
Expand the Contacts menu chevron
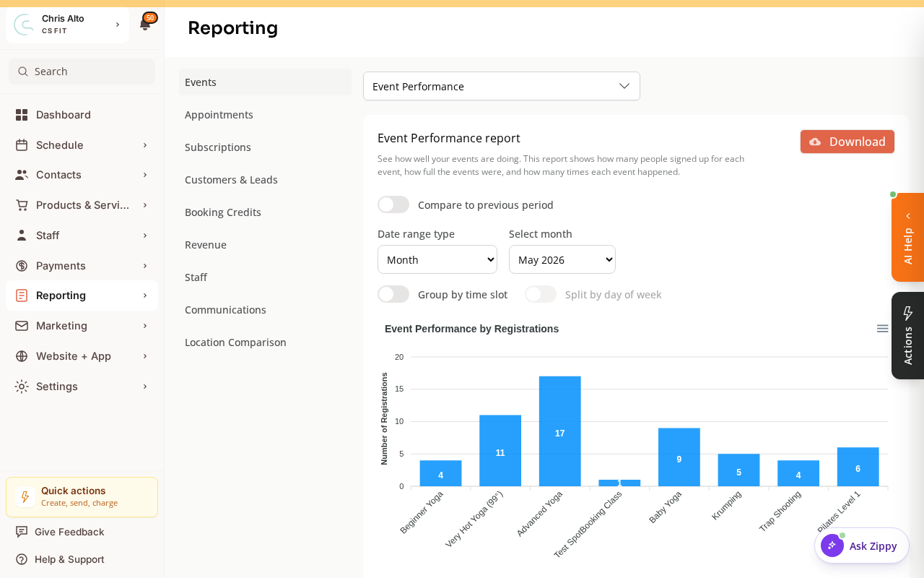(145, 175)
